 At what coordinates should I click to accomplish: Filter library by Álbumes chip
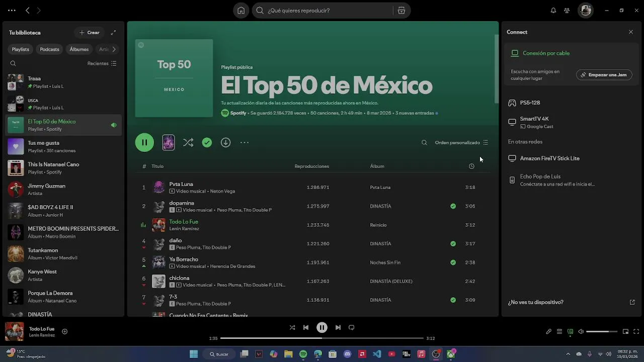click(x=79, y=49)
